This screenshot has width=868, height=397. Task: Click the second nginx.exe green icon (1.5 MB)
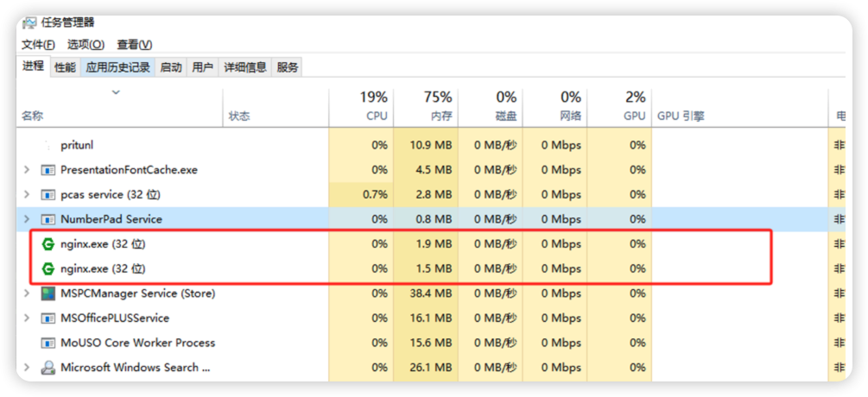(x=48, y=269)
